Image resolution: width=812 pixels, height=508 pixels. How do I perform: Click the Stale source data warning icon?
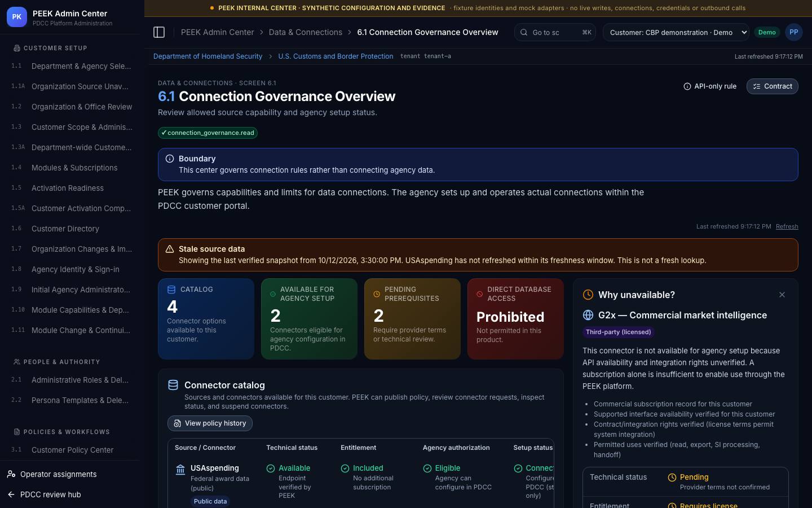(169, 249)
